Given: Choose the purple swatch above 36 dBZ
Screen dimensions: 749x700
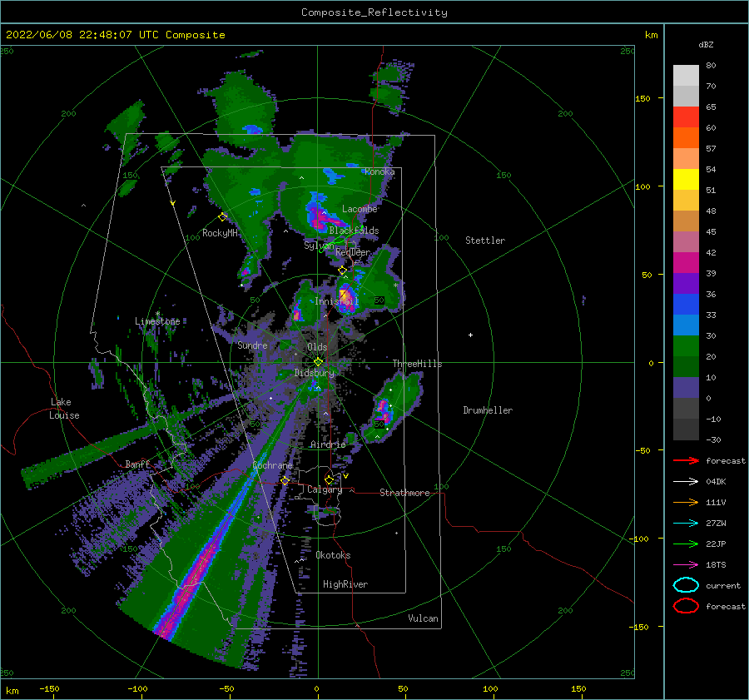Looking at the screenshot, I should coord(686,284).
